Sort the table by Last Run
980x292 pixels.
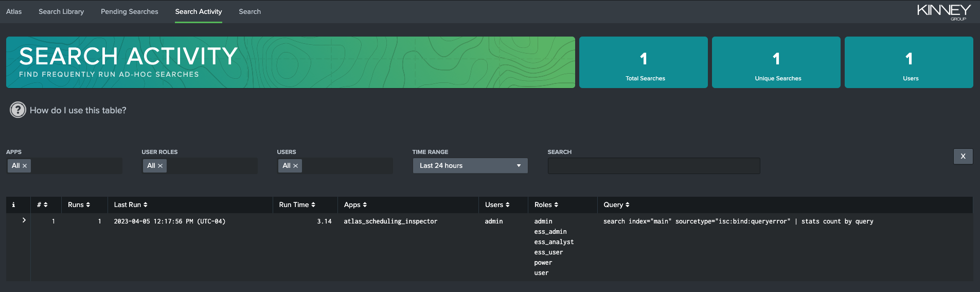tap(131, 204)
